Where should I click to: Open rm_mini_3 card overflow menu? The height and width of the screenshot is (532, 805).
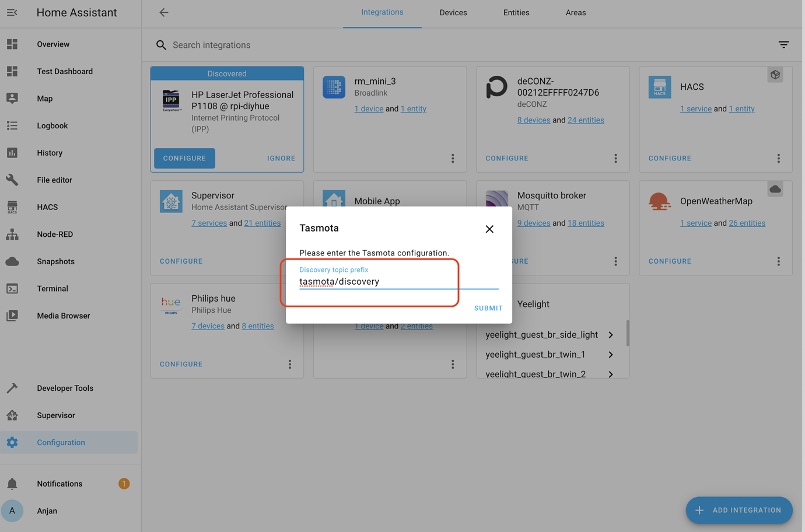click(453, 158)
